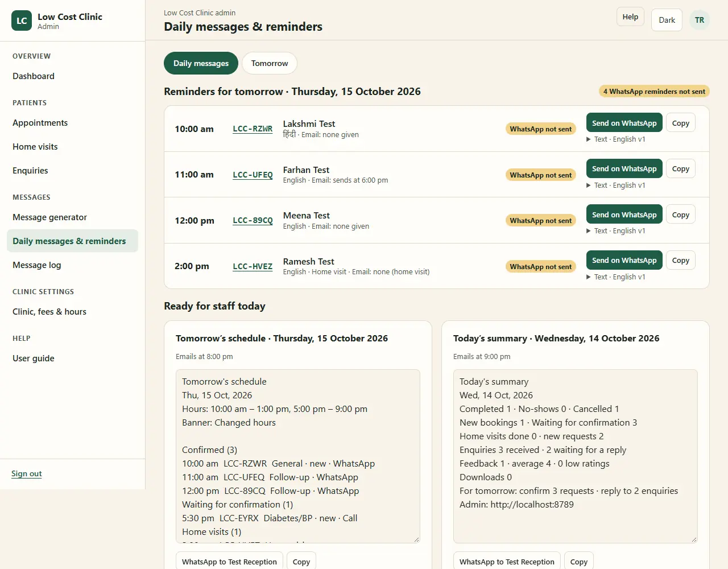This screenshot has width=728, height=569.
Task: Open appointment link LCC-UFEQ
Action: click(x=253, y=175)
